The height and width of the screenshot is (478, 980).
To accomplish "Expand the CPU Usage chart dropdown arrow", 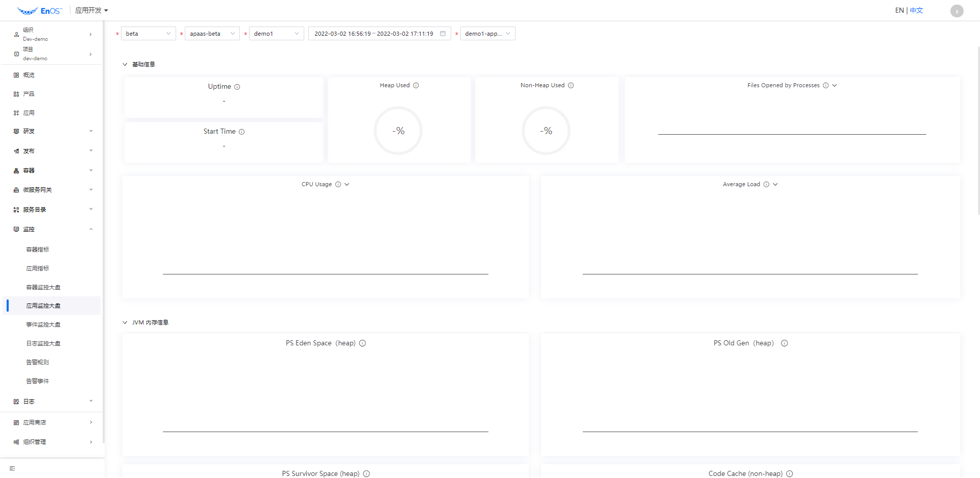I will click(x=347, y=184).
